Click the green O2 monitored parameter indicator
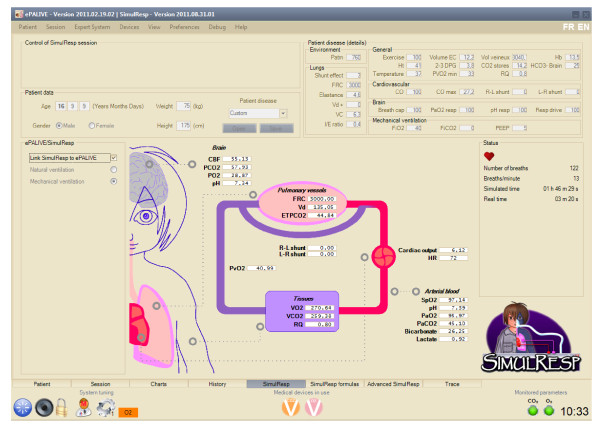Image resolution: width=600 pixels, height=432 pixels. click(549, 411)
